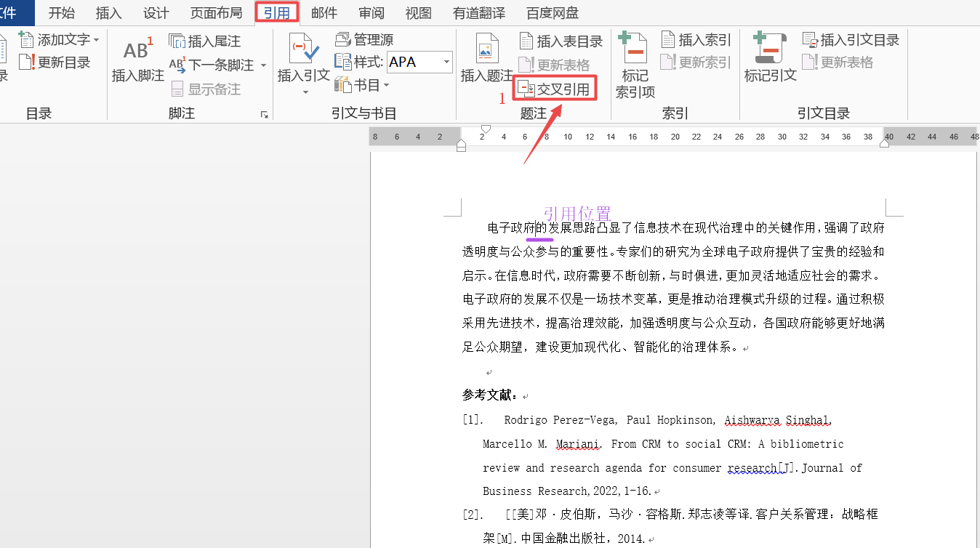The height and width of the screenshot is (548, 980).
Task: Click the line starting 足公众期望
Action: click(601, 347)
